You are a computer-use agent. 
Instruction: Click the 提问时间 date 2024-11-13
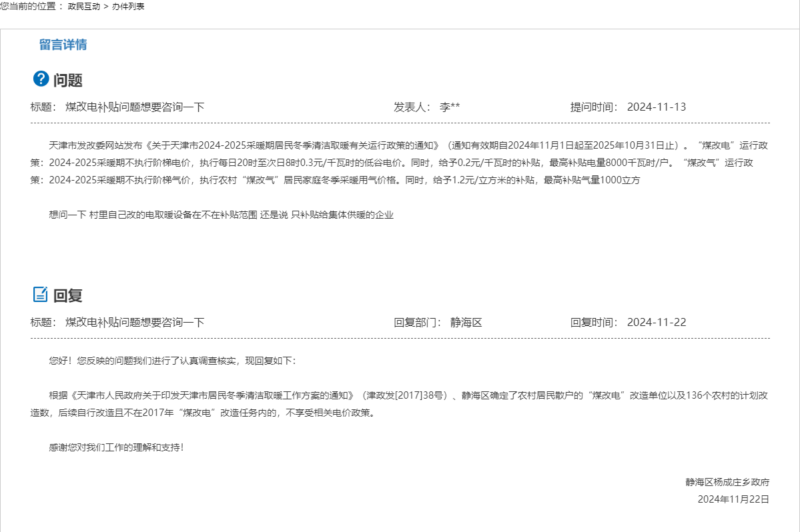point(657,107)
